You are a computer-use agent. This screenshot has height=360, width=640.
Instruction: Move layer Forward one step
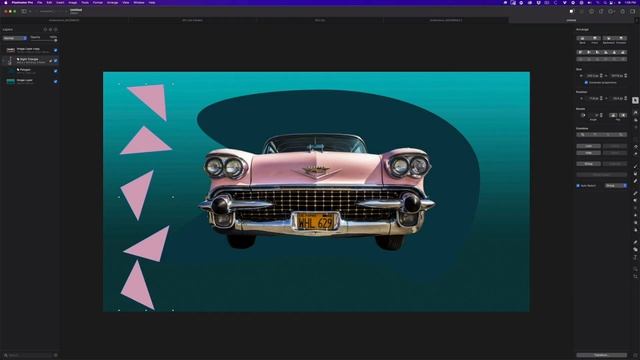click(x=621, y=38)
